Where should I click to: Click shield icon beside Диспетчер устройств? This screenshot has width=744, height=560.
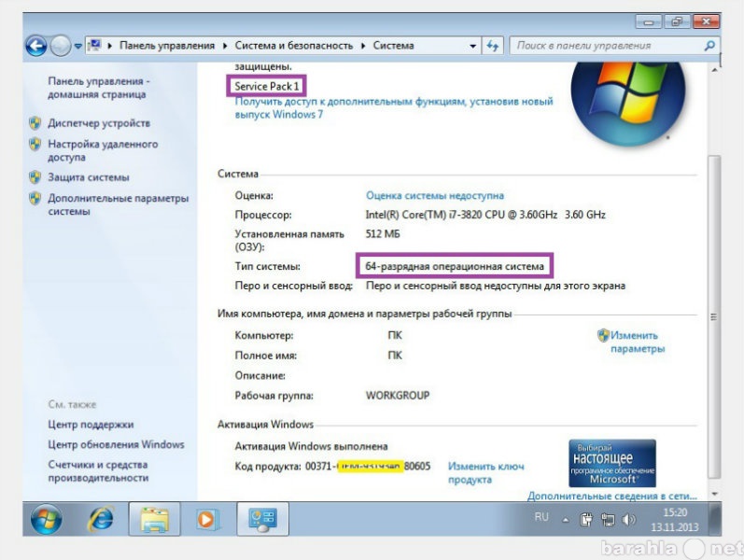(35, 123)
